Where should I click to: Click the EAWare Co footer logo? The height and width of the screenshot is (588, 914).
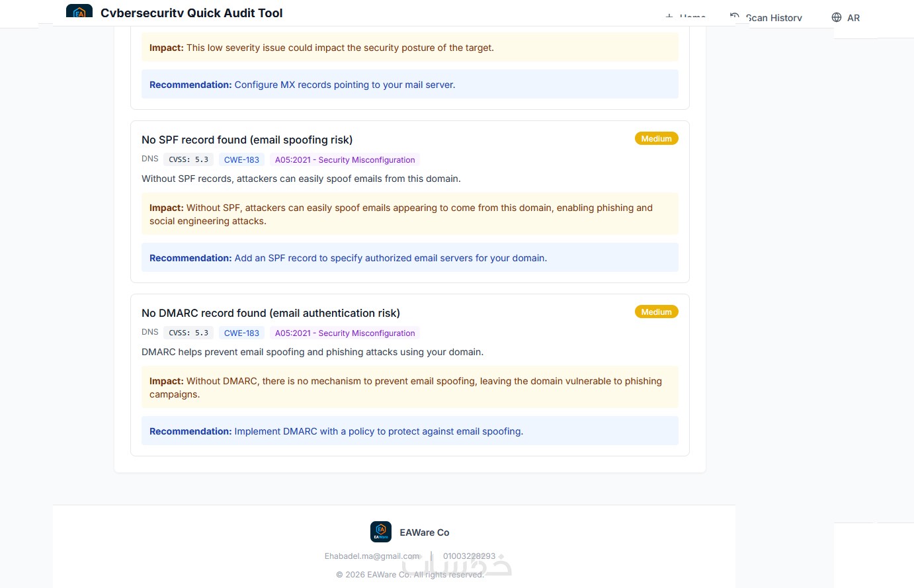[x=381, y=532]
